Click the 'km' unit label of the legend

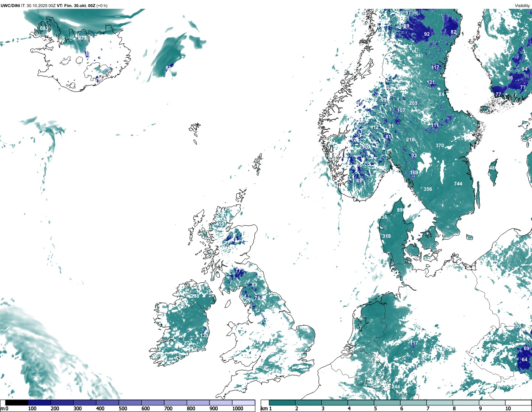point(264,409)
